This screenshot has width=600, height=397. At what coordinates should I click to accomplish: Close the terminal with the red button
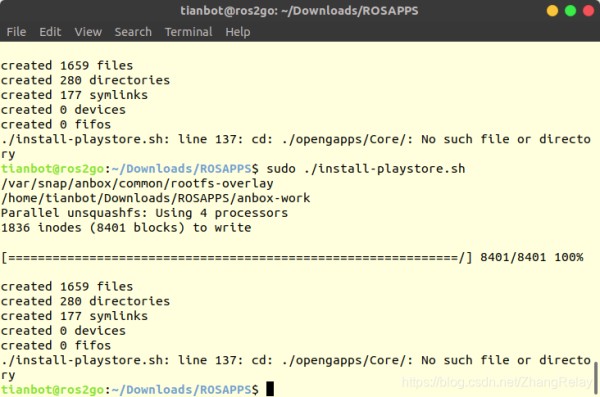(589, 11)
